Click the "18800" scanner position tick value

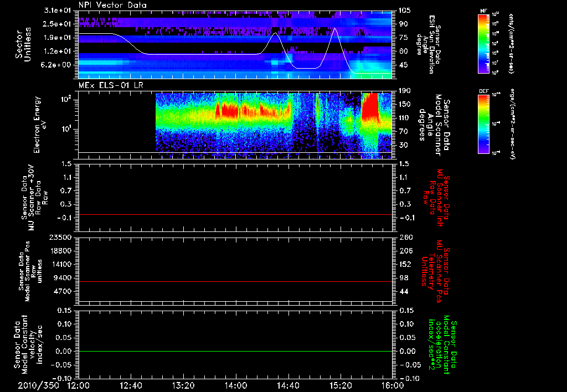[x=61, y=251]
